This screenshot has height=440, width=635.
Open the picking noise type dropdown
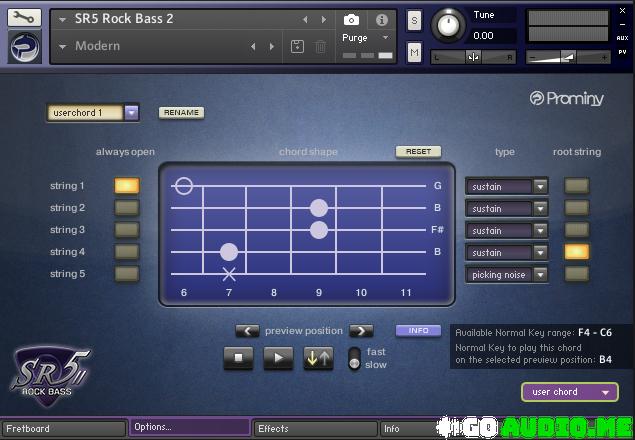(x=507, y=275)
